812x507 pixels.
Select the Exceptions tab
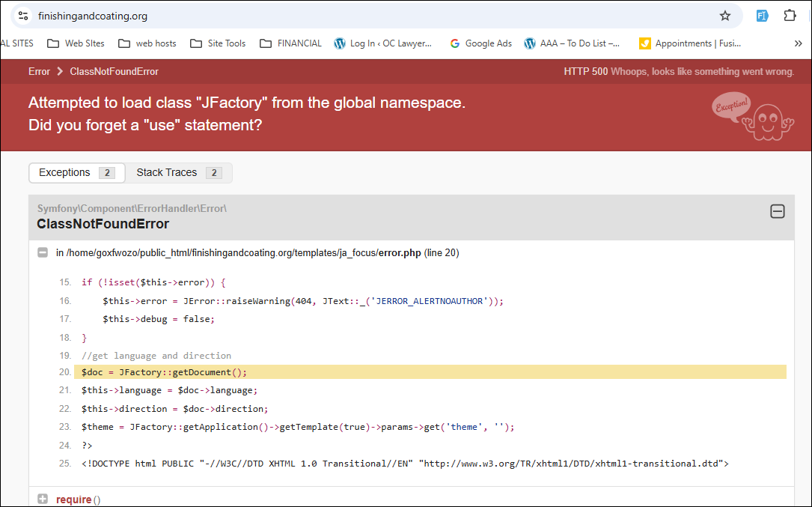coord(76,173)
